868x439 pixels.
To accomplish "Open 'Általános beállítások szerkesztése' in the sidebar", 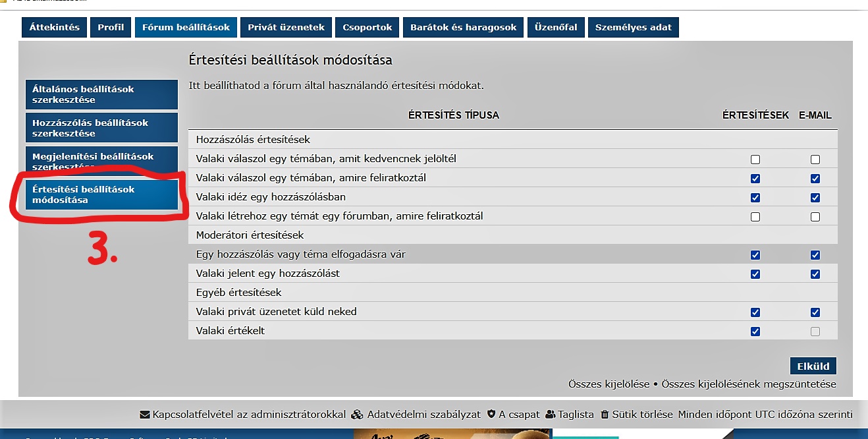I will coord(101,95).
